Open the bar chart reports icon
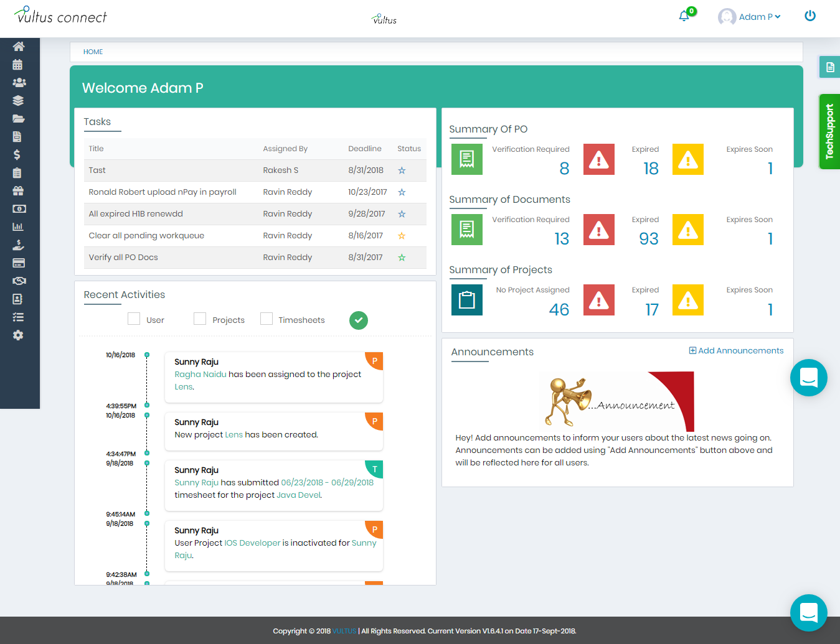This screenshot has width=840, height=644. pos(19,226)
